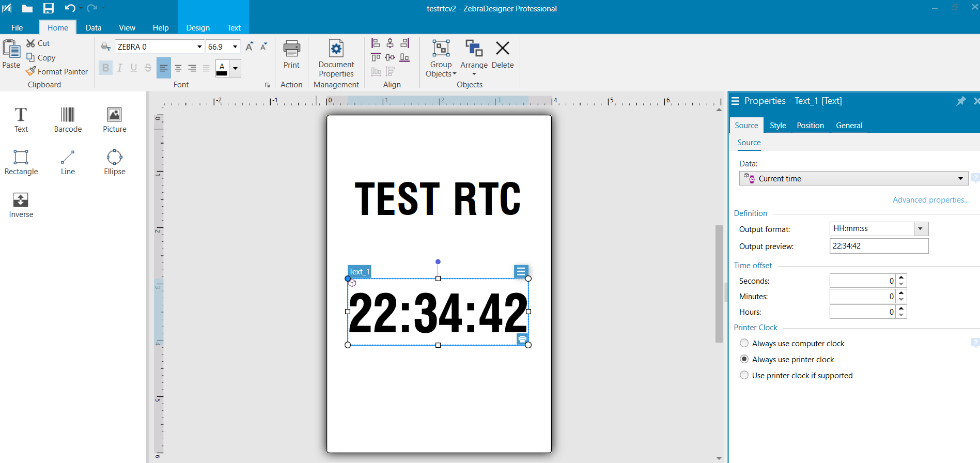Select Use printer clock if supported
Image resolution: width=980 pixels, height=463 pixels.
click(797, 375)
